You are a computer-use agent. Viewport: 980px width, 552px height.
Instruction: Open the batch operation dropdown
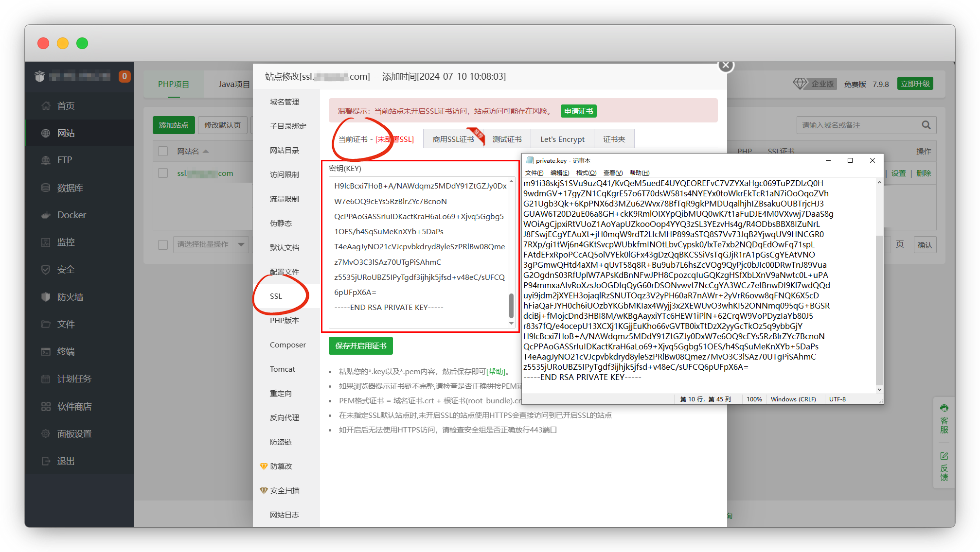coord(211,244)
